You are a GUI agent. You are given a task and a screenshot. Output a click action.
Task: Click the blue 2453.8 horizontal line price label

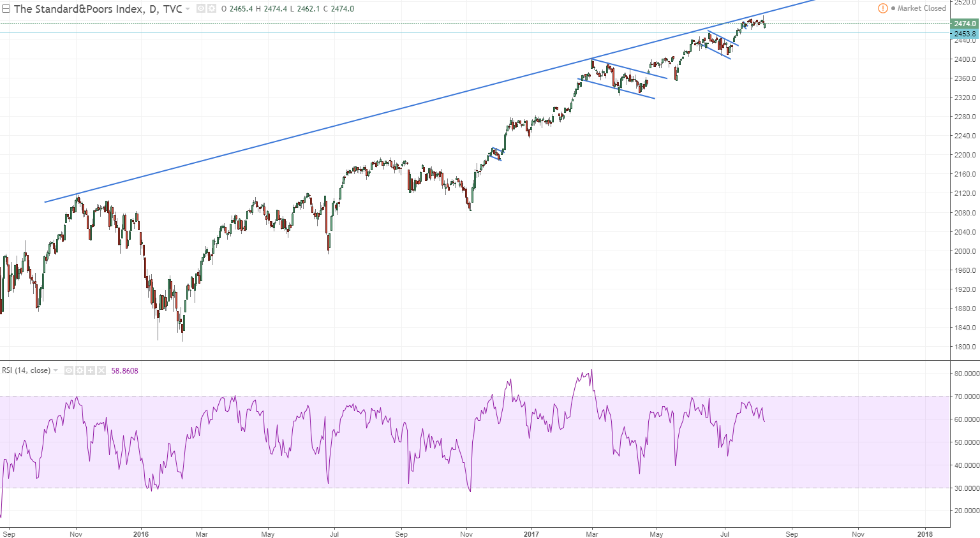click(965, 34)
